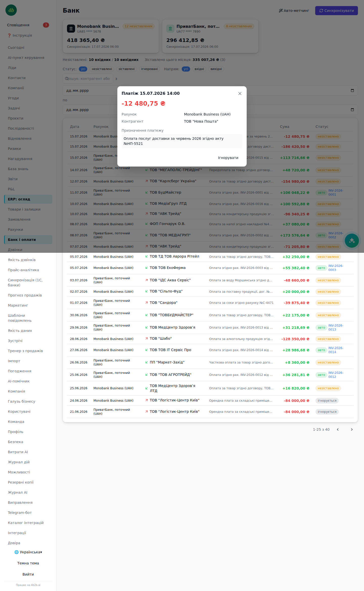The image size is (364, 591).
Task: Click the incoming arrow icon for ТОВ БудМайстер
Action: (147, 193)
